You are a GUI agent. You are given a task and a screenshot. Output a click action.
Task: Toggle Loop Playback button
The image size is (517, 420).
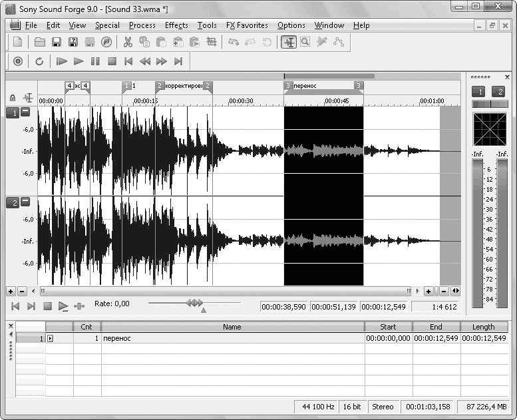point(39,61)
